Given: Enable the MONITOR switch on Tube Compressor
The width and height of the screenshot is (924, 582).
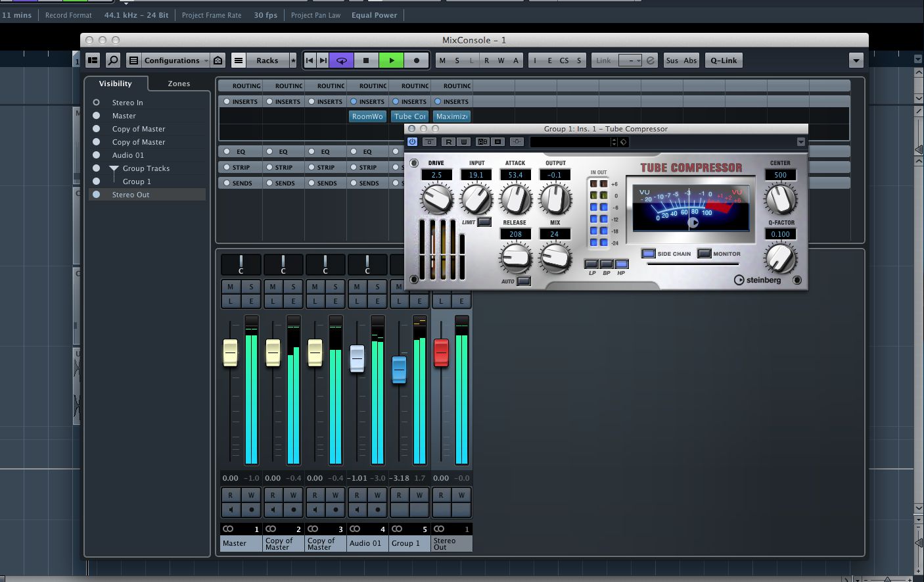Looking at the screenshot, I should (704, 253).
